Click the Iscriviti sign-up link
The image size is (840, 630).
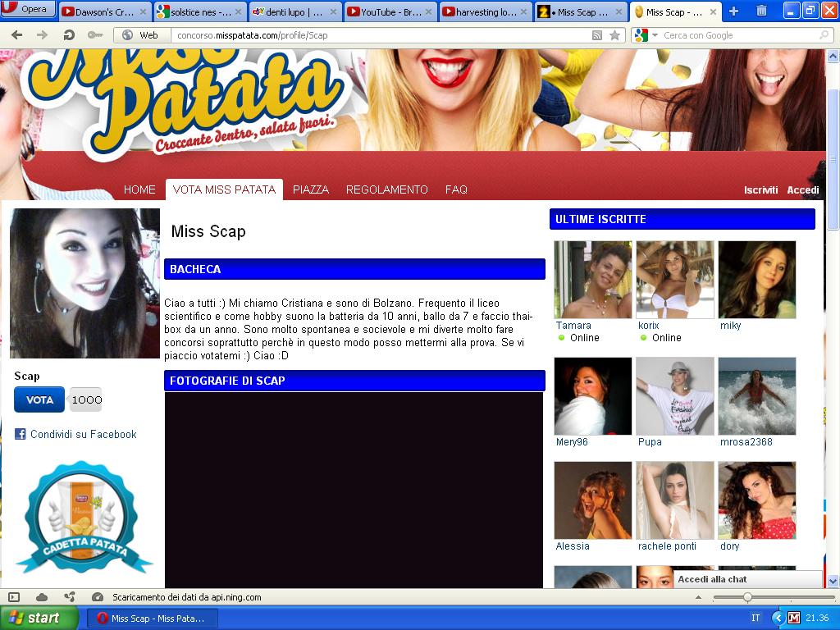(x=760, y=190)
